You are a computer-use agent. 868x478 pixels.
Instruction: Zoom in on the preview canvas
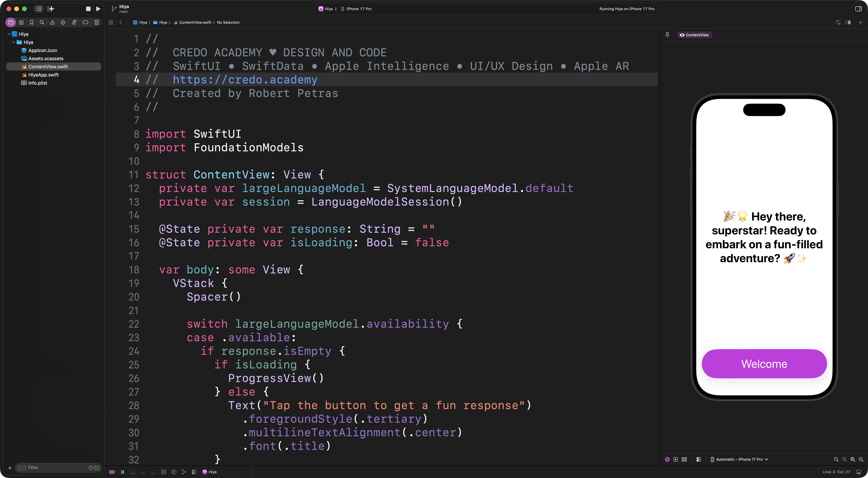[861, 460]
